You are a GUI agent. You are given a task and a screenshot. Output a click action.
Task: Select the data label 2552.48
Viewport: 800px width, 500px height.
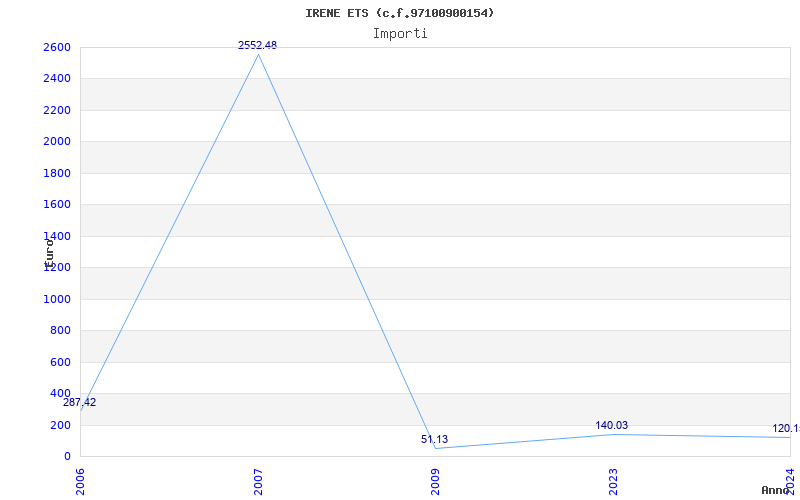coord(258,45)
